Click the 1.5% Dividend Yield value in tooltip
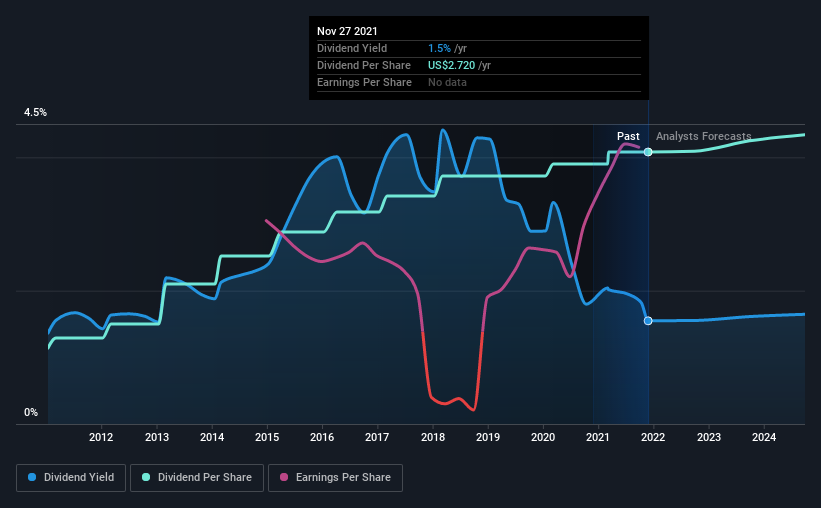This screenshot has height=508, width=821. (x=439, y=48)
